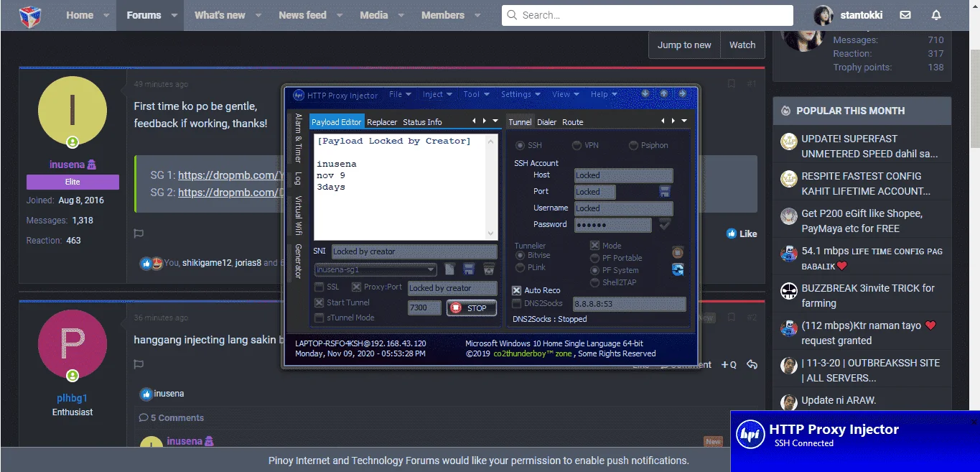Click the new config file icon
980x472 pixels.
pos(450,269)
